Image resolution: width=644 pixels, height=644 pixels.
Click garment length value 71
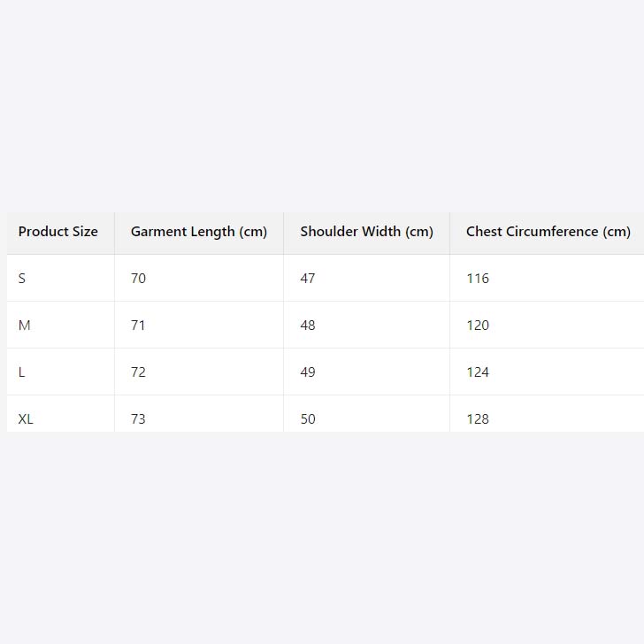pyautogui.click(x=138, y=326)
